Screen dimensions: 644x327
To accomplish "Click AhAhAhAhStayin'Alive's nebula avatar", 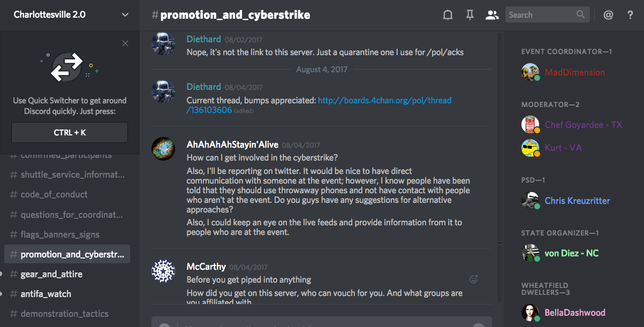I will click(163, 149).
